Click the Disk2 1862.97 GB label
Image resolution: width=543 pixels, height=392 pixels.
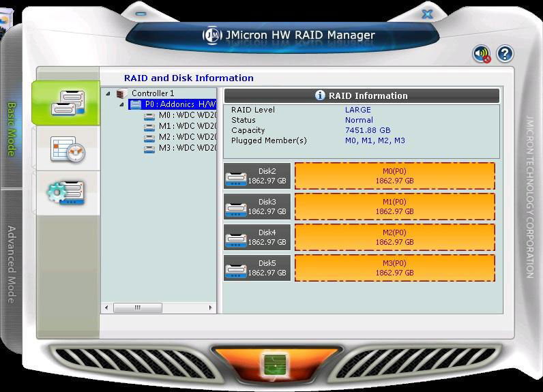pyautogui.click(x=267, y=176)
